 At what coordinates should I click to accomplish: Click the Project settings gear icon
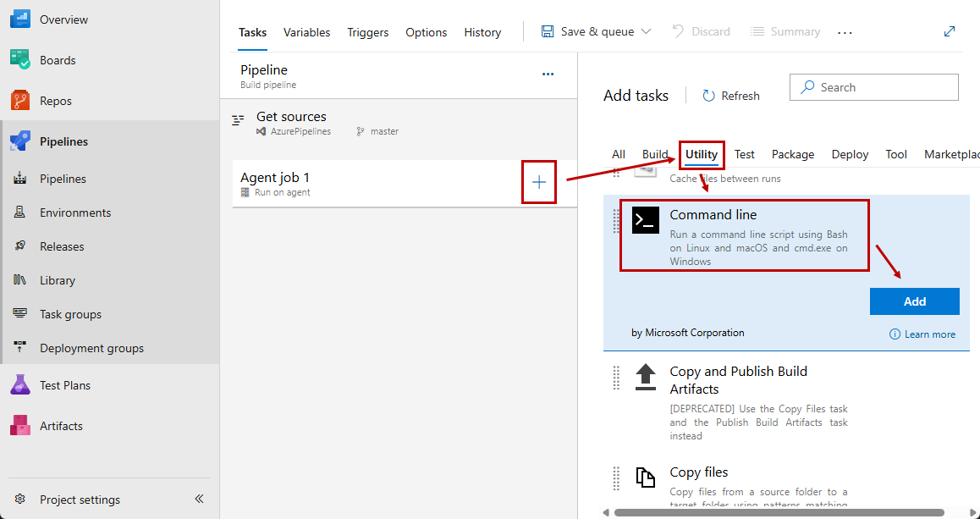[x=20, y=499]
